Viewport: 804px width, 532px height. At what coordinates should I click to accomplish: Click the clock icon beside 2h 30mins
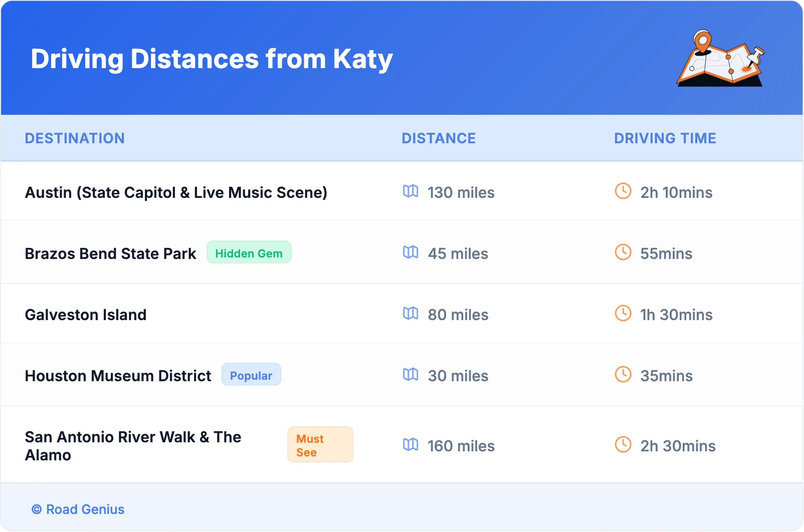[623, 444]
